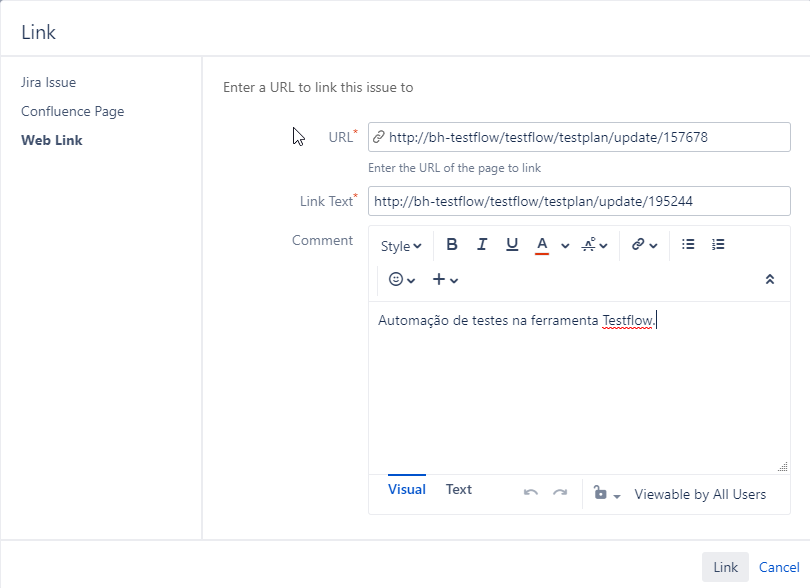
Task: Apply italic formatting to comment
Action: pyautogui.click(x=482, y=245)
